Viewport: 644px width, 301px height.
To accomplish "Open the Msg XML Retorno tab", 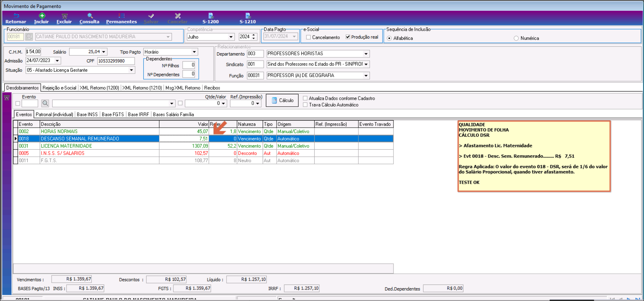I will tap(183, 88).
